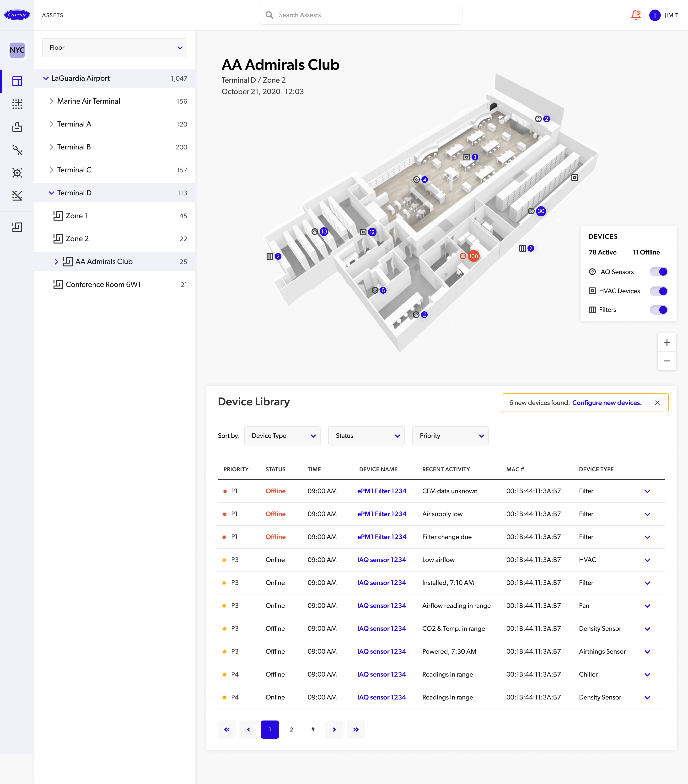Click the Search Assets field
Screen dimensions: 688x784
(361, 15)
